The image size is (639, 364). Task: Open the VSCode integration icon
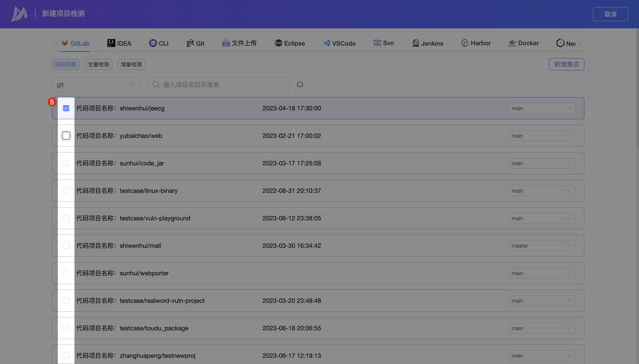point(326,43)
